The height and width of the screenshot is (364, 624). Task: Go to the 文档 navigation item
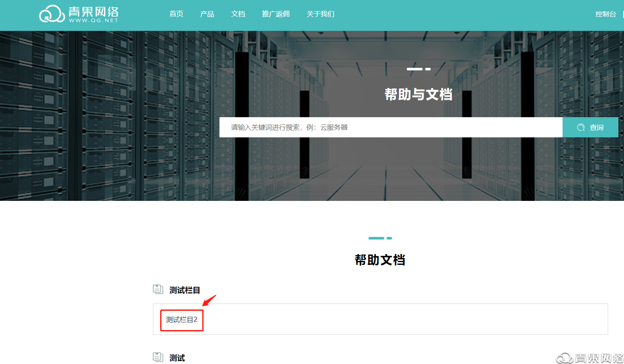[238, 14]
